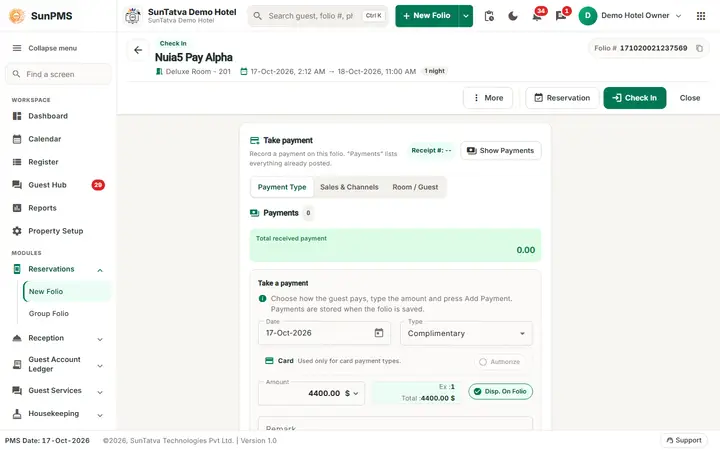Screen dimensions: 720x450
Task: Click the SunTatva Demo Hotel logo
Action: [x=133, y=16]
